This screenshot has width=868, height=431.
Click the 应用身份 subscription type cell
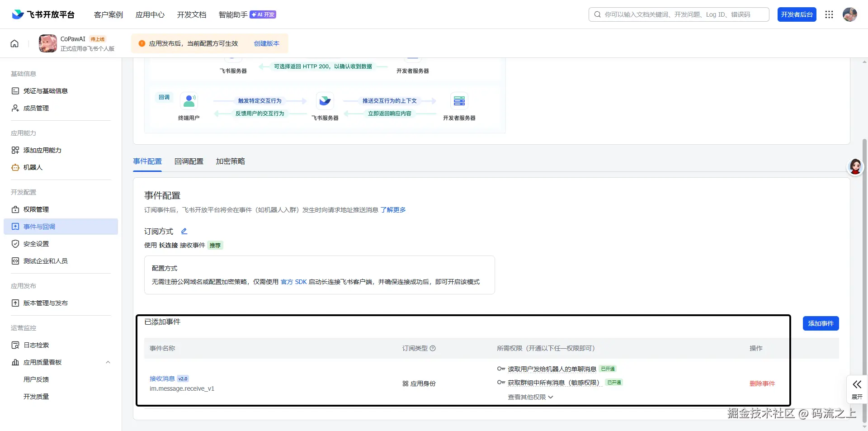(419, 384)
